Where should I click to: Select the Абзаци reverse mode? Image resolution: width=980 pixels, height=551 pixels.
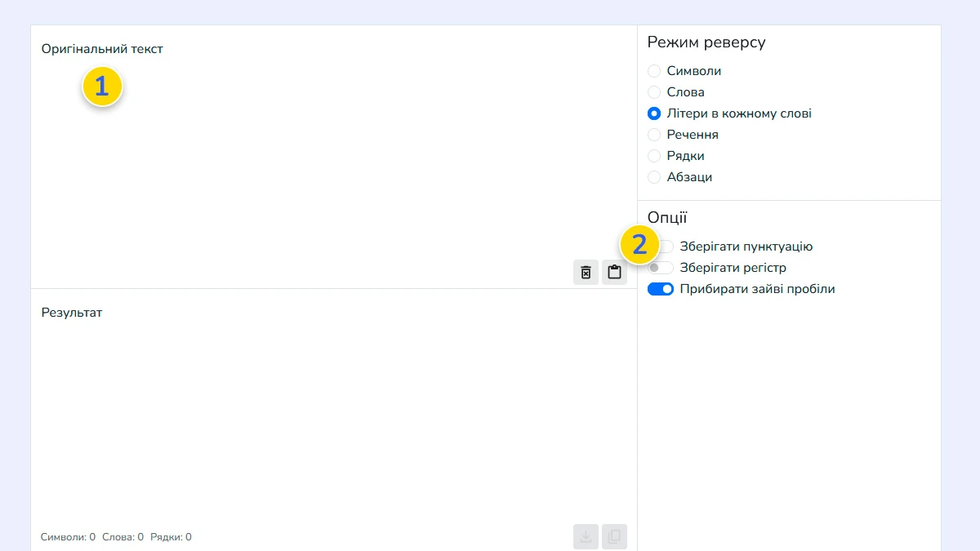pos(654,177)
